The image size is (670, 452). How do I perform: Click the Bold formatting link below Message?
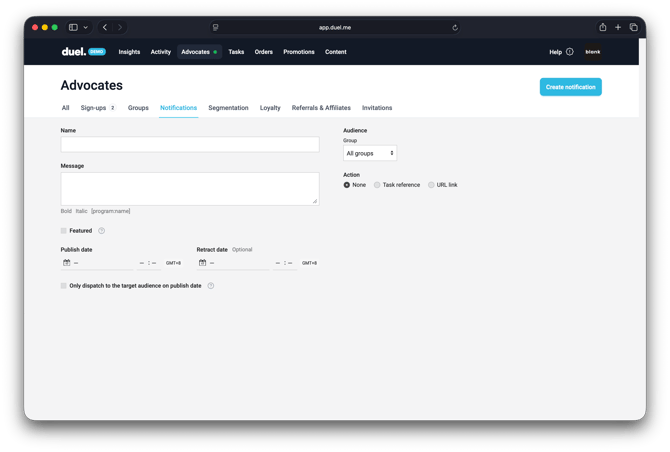(66, 211)
